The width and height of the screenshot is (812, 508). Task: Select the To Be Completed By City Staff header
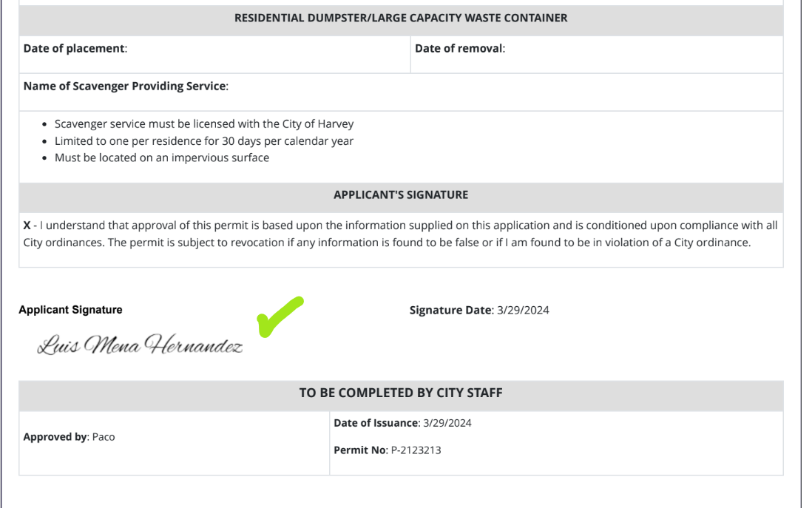click(401, 393)
